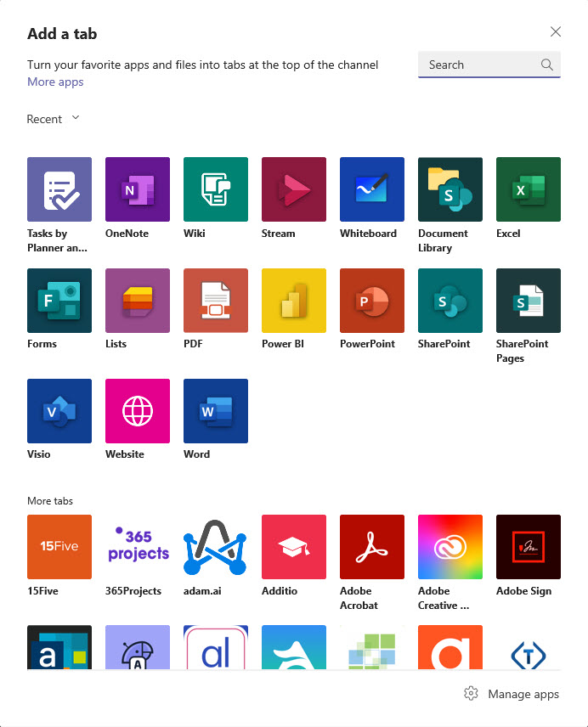Choose the Power BI app
Viewport: 588px width, 727px height.
point(293,301)
